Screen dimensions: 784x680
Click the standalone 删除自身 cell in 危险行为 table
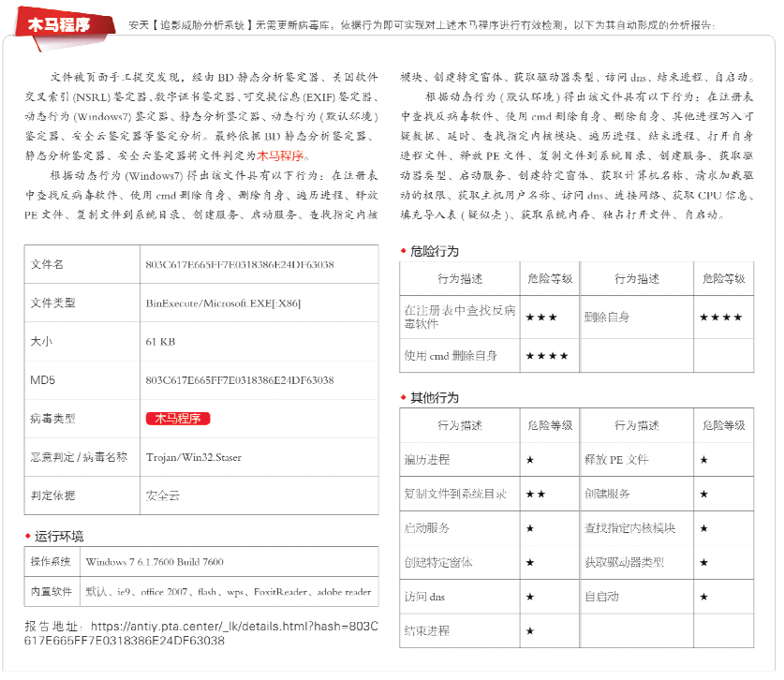coord(637,317)
